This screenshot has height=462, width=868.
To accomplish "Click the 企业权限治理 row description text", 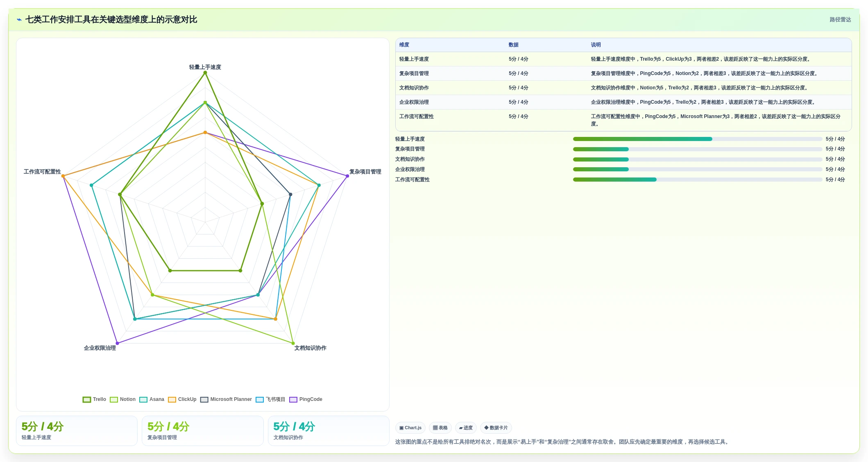I will click(704, 102).
